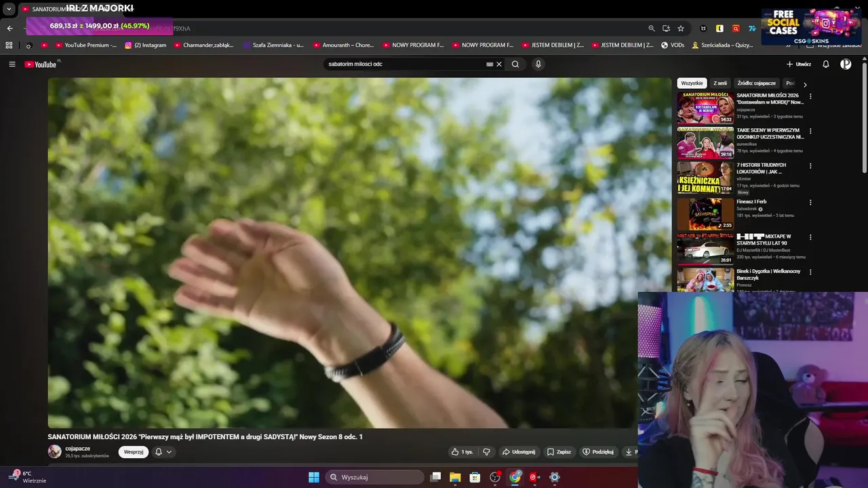Start voice search with the microphone icon

538,64
